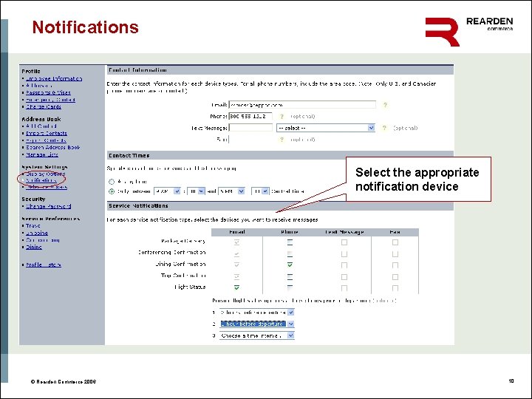Image resolution: width=532 pixels, height=399 pixels.
Task: Click help question mark beside carrier dropdown
Action: [x=384, y=128]
